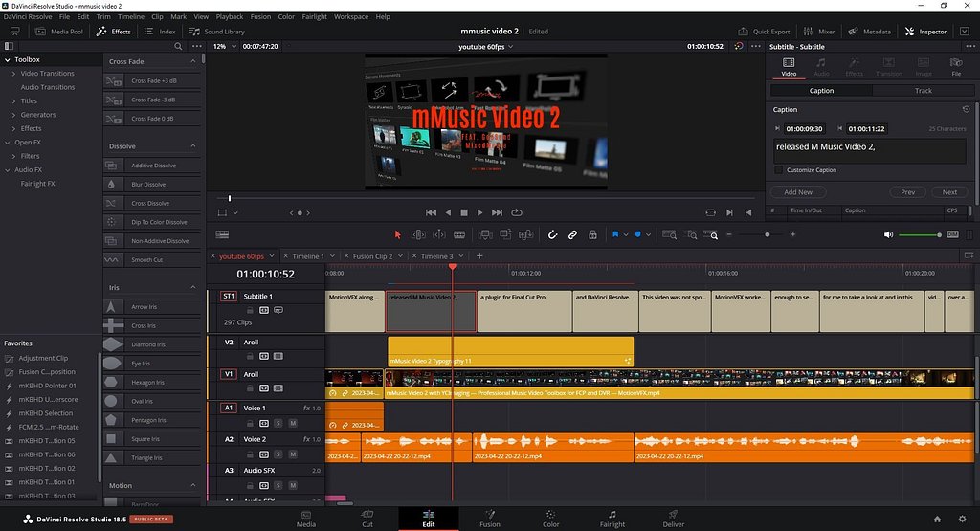Toggle the DIM audio button

(952, 235)
